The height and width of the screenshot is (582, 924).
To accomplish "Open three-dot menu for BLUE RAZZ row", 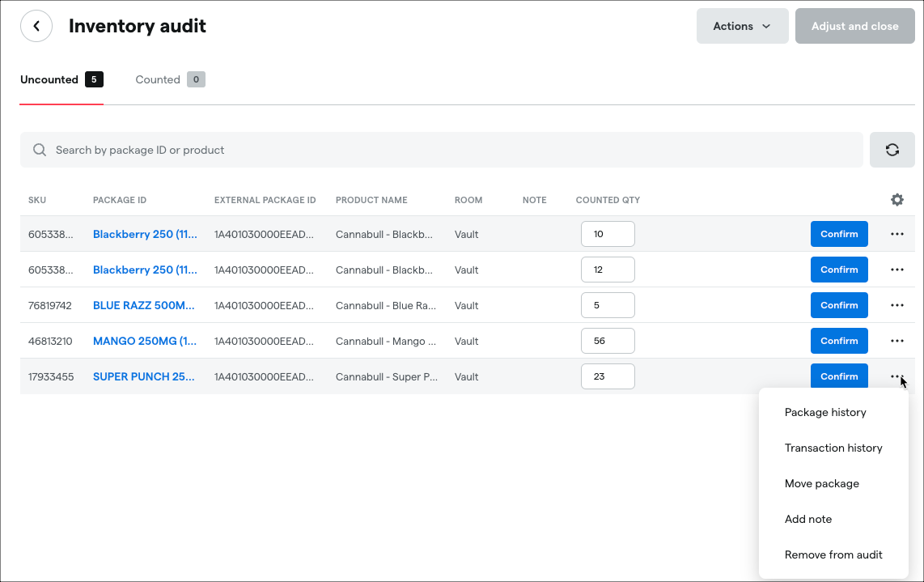I will tap(896, 305).
